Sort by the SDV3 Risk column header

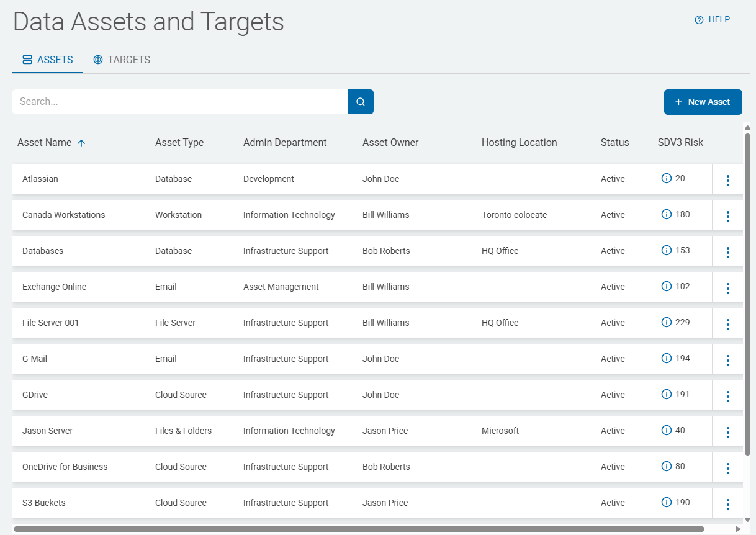click(x=680, y=143)
